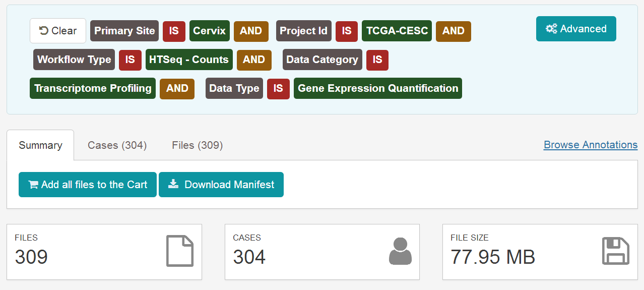The width and height of the screenshot is (644, 290).
Task: Select the HTSeq - Counts value
Action: coord(189,60)
